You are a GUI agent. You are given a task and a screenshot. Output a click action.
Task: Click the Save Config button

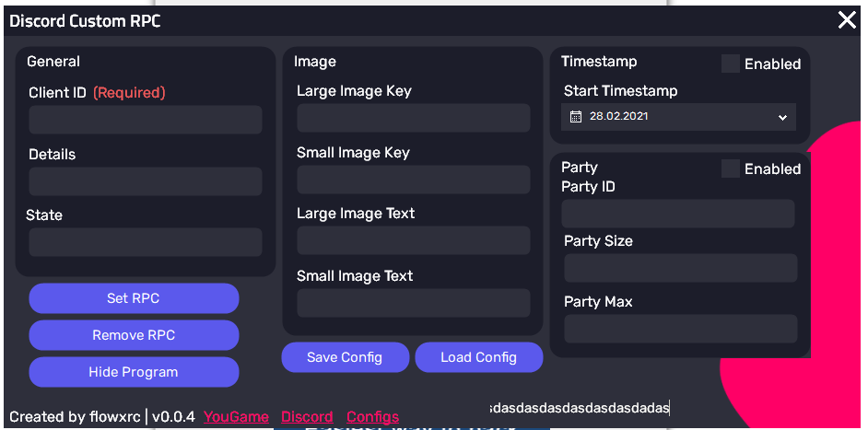[345, 357]
